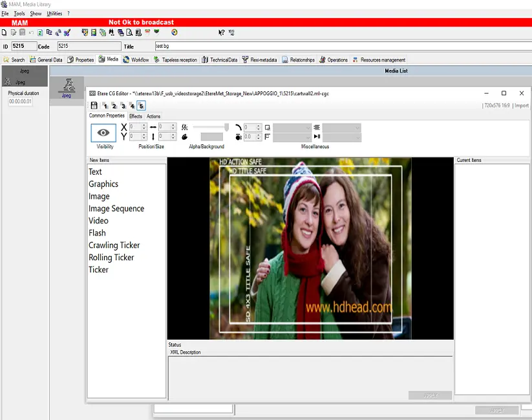The width and height of the screenshot is (532, 420).
Task: Click the save icon in CG Editor
Action: [94, 105]
